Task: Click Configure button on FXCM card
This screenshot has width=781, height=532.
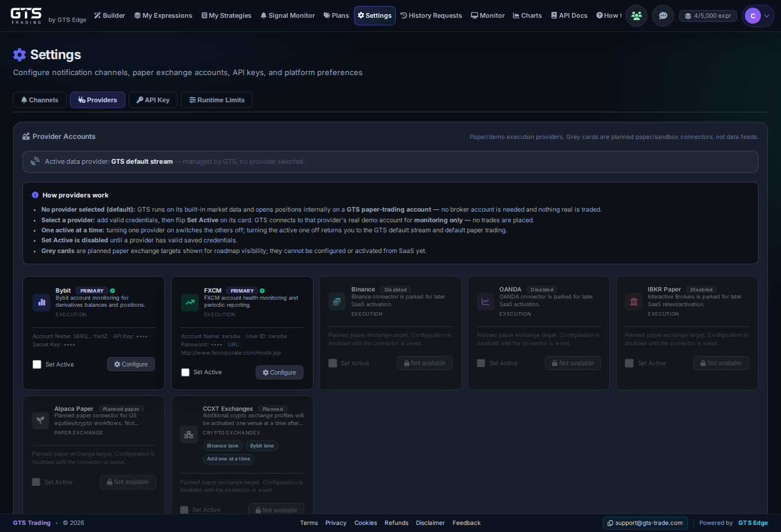Action: 279,373
